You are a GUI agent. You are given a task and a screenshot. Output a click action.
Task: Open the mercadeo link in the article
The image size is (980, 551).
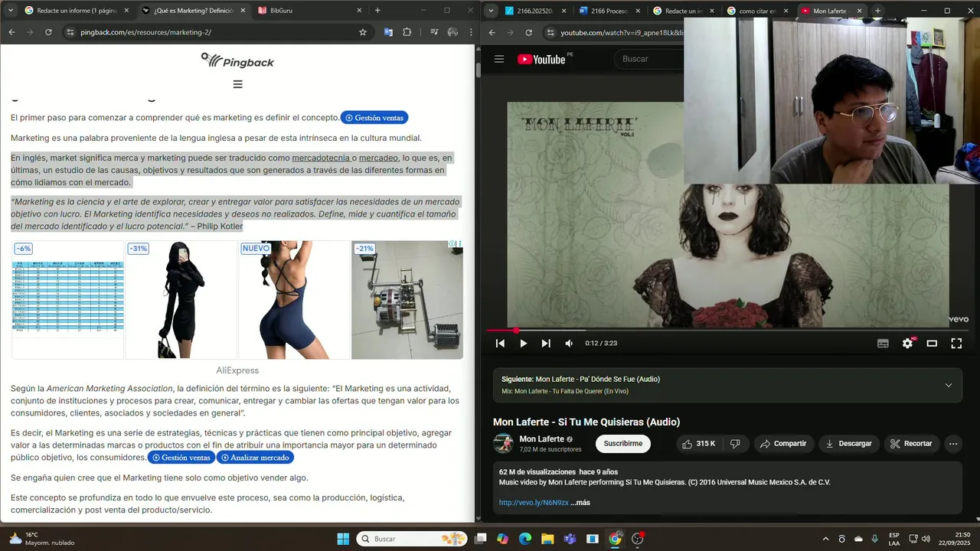tap(378, 158)
